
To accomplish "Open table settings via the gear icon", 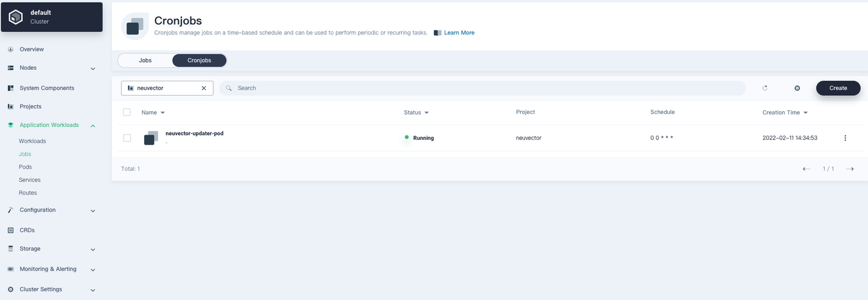I will point(797,88).
